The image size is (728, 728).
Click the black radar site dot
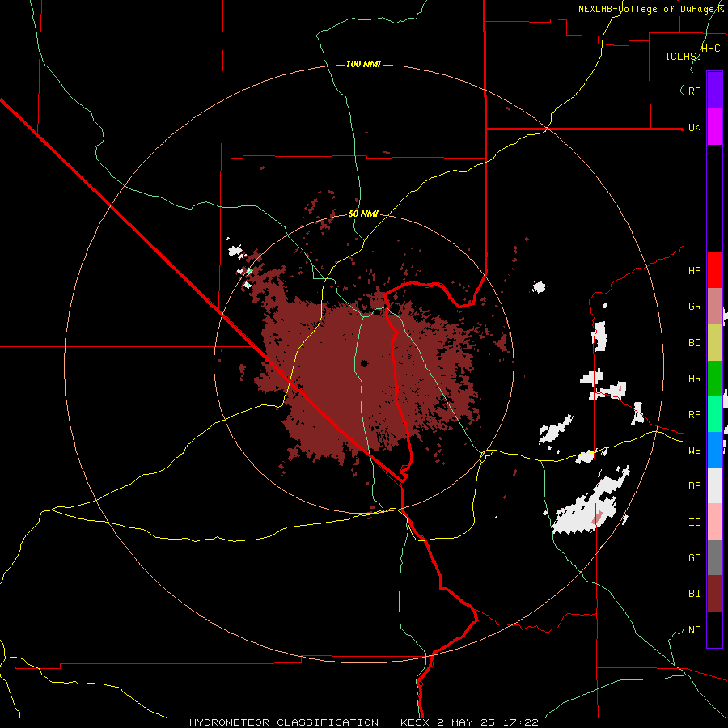(x=364, y=363)
